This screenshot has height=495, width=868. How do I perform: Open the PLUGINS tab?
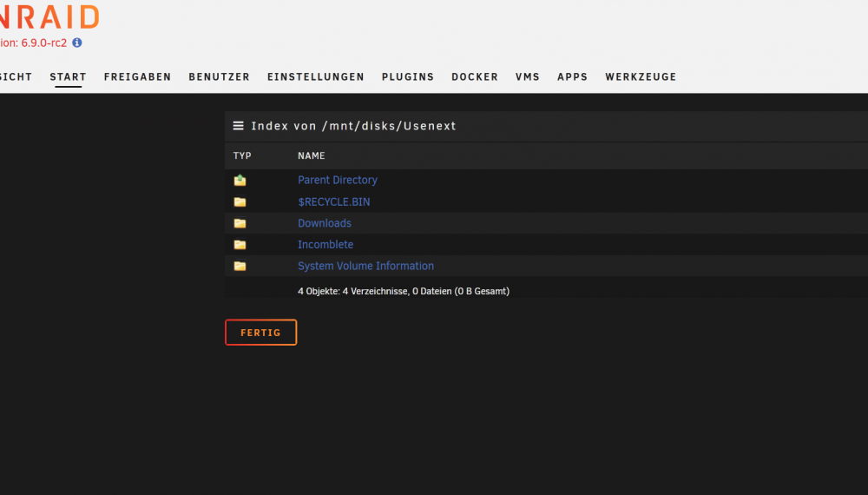pos(408,77)
